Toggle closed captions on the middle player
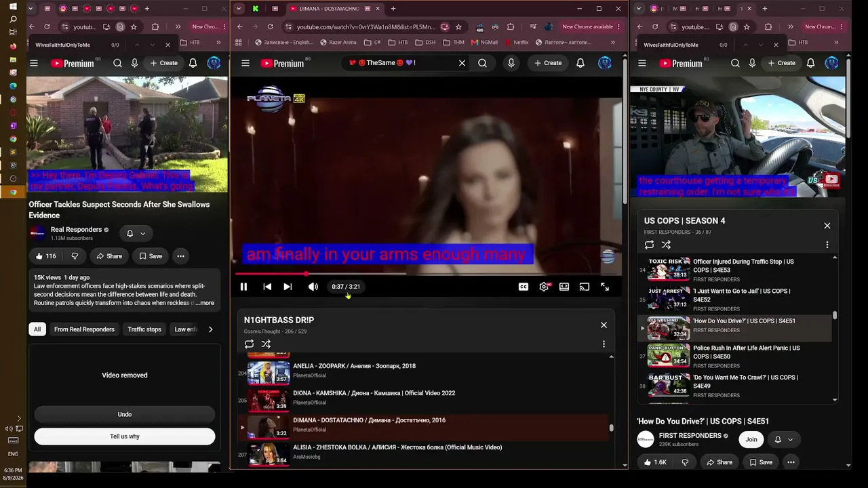This screenshot has height=488, width=868. coord(524,287)
